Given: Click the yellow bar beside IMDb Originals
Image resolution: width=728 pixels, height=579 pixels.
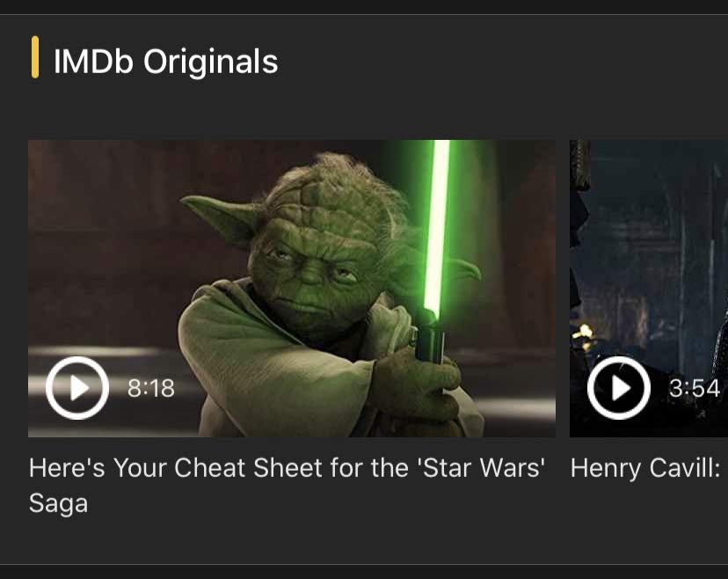Looking at the screenshot, I should (35, 56).
